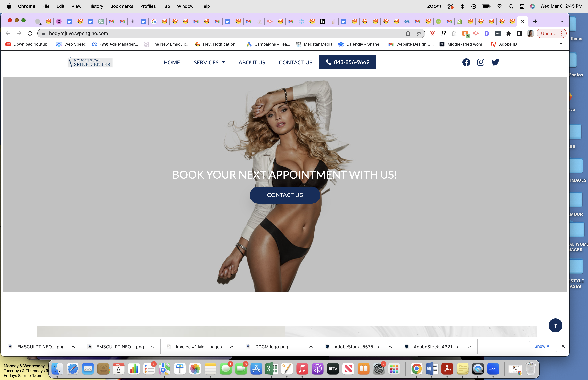
Task: Open the tab search chevron
Action: pos(562,21)
